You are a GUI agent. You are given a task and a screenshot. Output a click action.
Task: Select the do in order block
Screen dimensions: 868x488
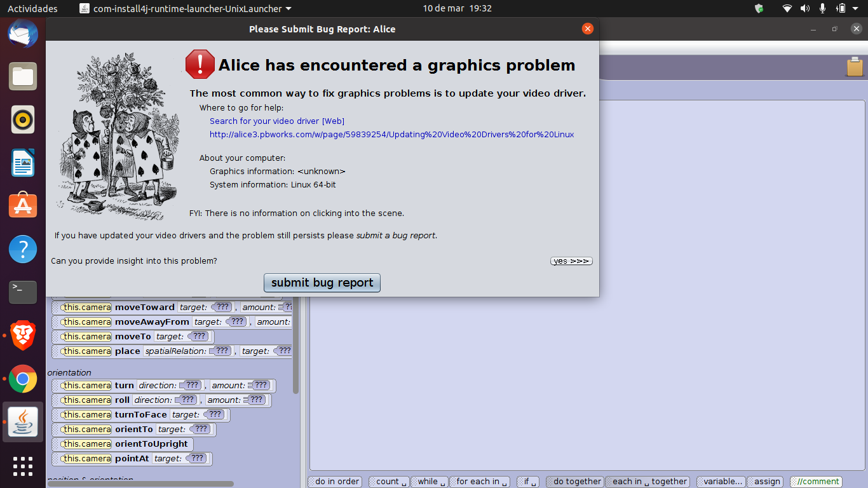pos(335,482)
